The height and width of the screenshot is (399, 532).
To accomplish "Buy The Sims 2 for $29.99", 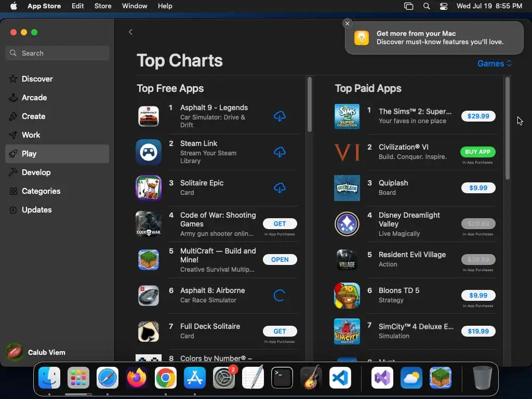I will pyautogui.click(x=478, y=116).
